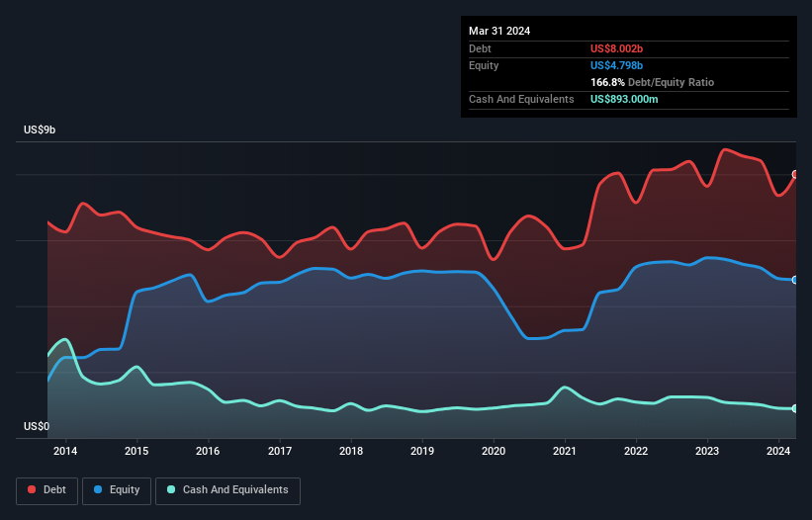This screenshot has height=520, width=812.
Task: Select the Cash endpoint marker on chart
Action: (x=795, y=408)
